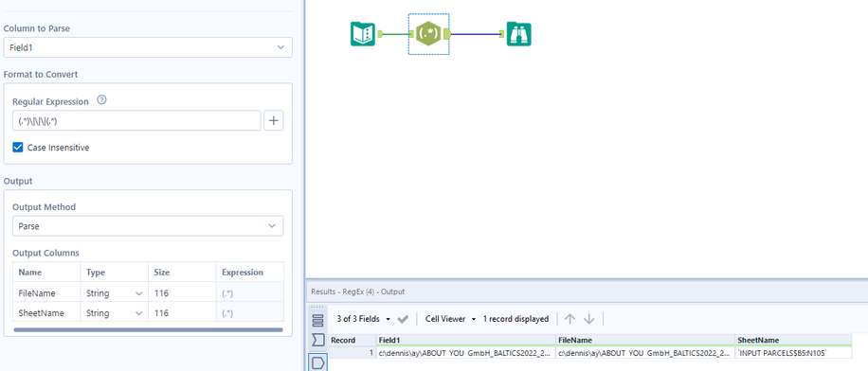Toggle the Case Insensitive checkbox
This screenshot has width=868, height=371.
[18, 148]
